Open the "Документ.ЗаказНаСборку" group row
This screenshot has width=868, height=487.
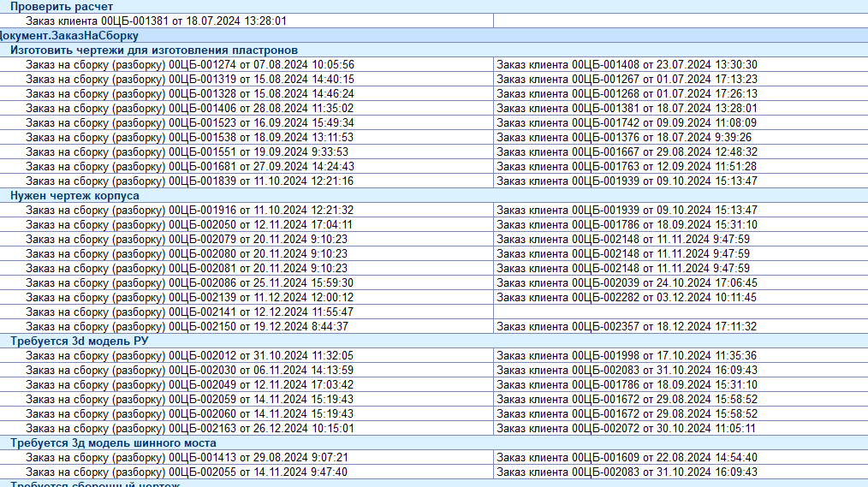point(68,35)
